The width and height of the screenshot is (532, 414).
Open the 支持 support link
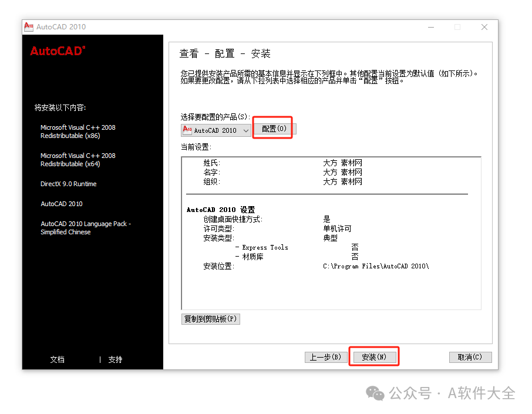[115, 359]
